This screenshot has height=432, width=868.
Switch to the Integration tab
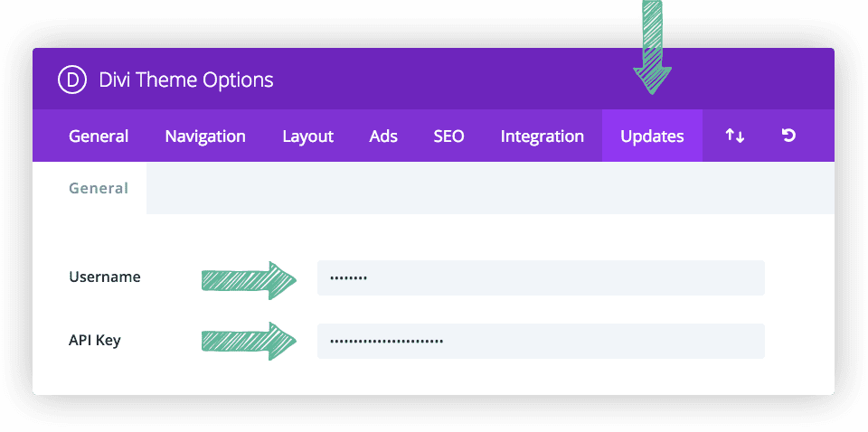click(542, 136)
